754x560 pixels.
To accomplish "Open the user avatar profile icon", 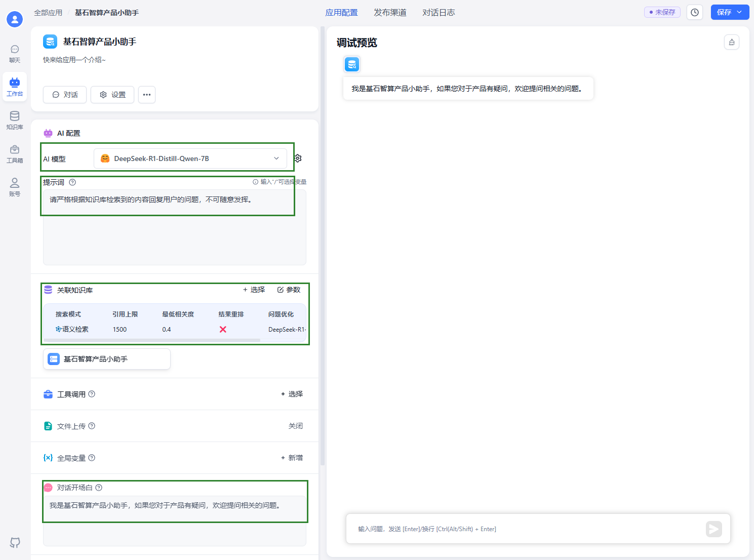I will (x=15, y=20).
